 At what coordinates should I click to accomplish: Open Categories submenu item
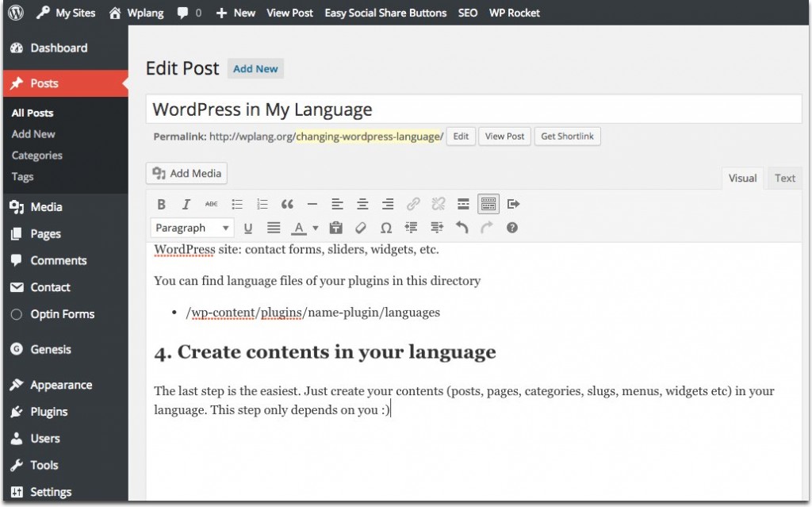click(x=36, y=155)
